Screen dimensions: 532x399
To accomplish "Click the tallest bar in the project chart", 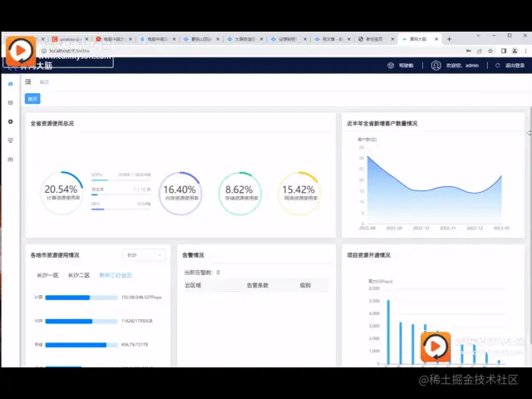I will (x=388, y=332).
